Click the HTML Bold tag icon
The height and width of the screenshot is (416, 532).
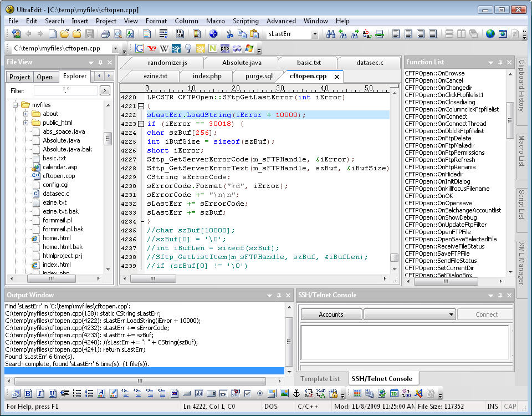pyautogui.click(x=28, y=393)
